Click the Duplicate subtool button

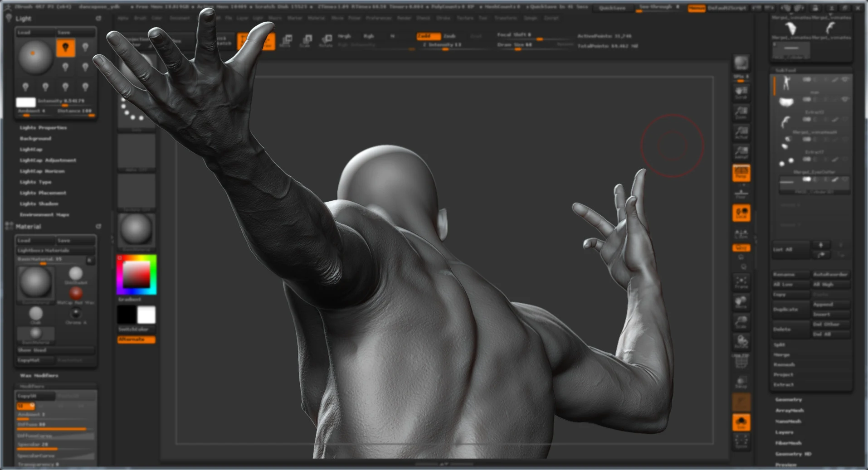click(790, 310)
